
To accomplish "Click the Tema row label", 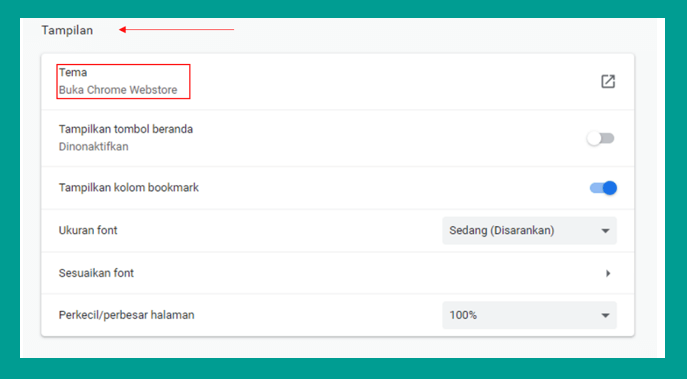I will pos(73,72).
